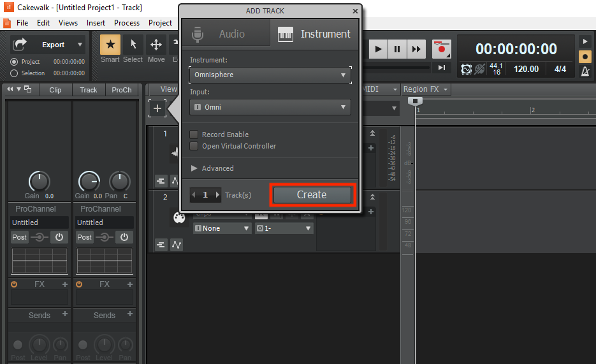Open the Export dropdown arrow
The image size is (596, 364).
pyautogui.click(x=80, y=45)
